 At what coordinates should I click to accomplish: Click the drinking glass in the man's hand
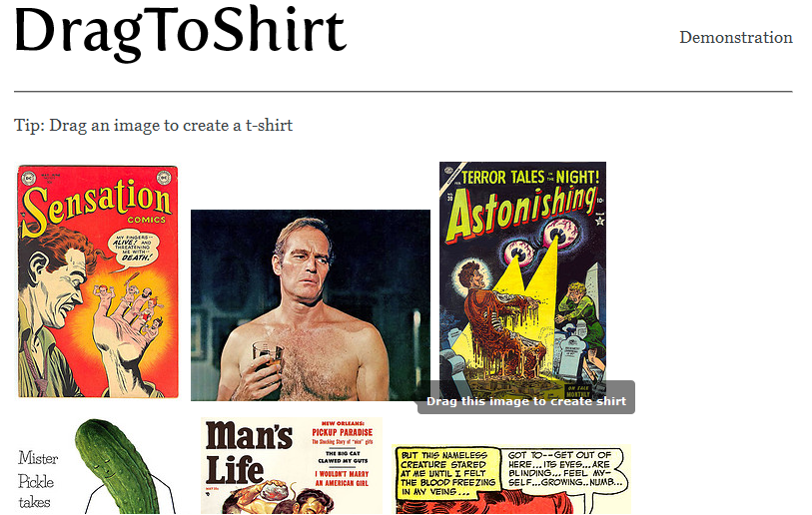pyautogui.click(x=268, y=357)
